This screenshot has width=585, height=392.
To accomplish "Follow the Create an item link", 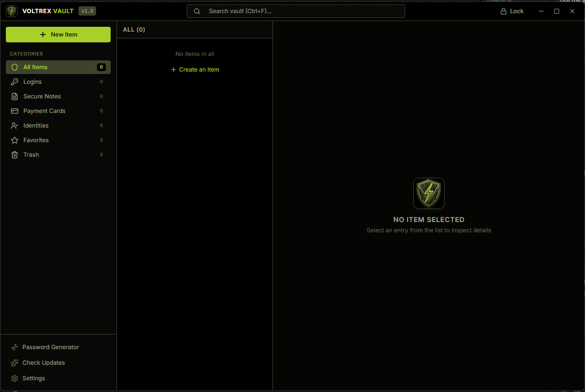I will point(195,70).
